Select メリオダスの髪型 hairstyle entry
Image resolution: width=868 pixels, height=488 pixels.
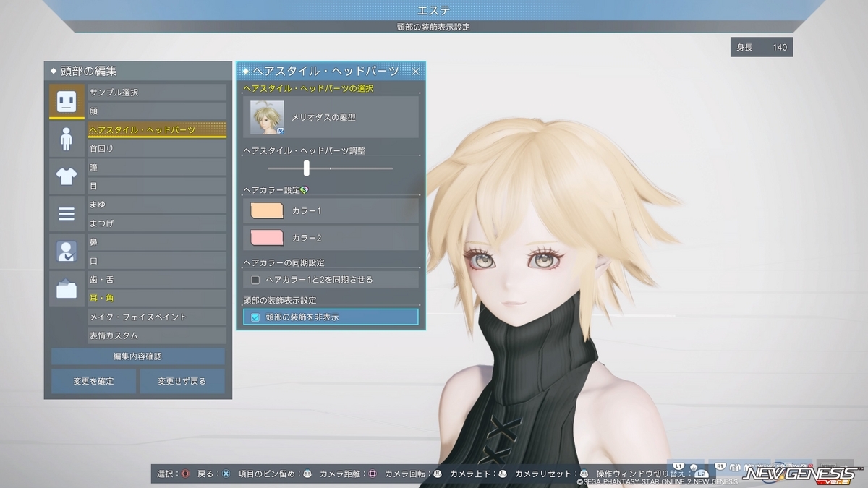[x=331, y=117]
